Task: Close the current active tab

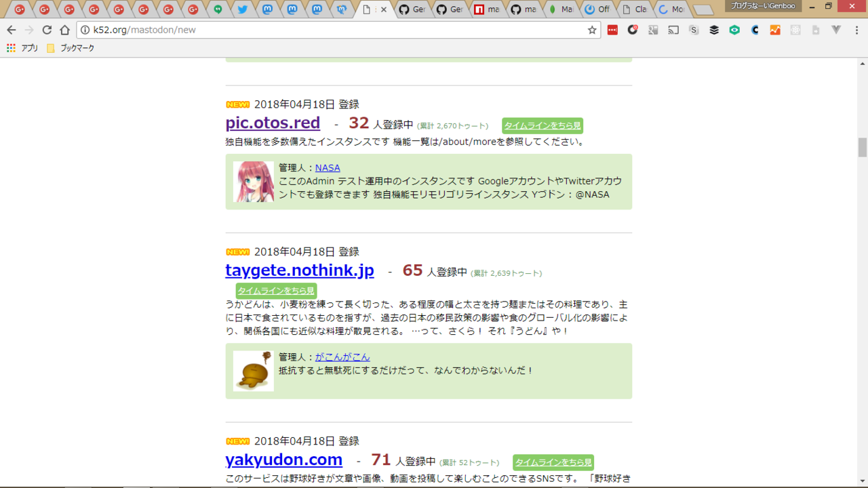Action: pyautogui.click(x=384, y=9)
